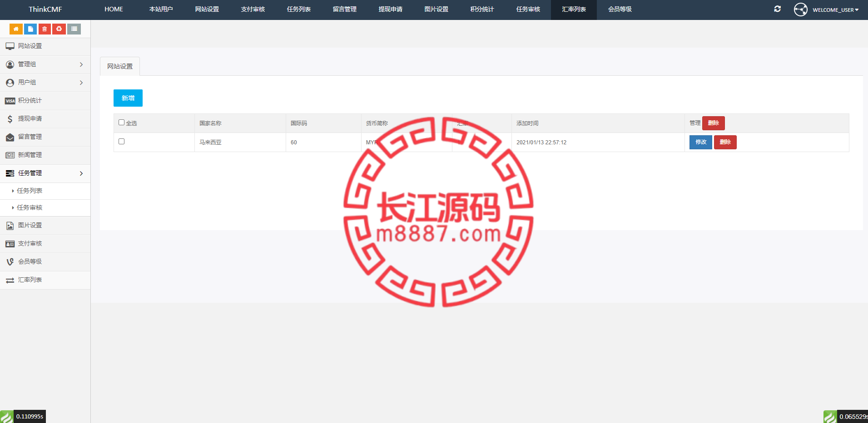
Task: Click the dollar sign icon beside 提现申请
Action: pyautogui.click(x=10, y=119)
